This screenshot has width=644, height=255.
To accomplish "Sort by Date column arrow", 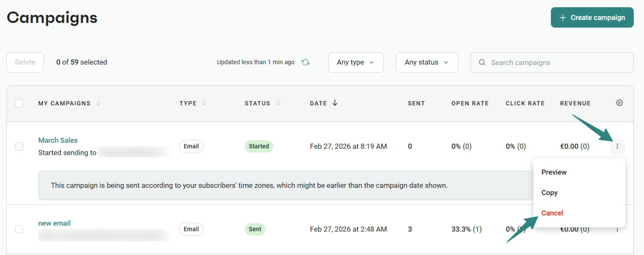I will point(335,103).
